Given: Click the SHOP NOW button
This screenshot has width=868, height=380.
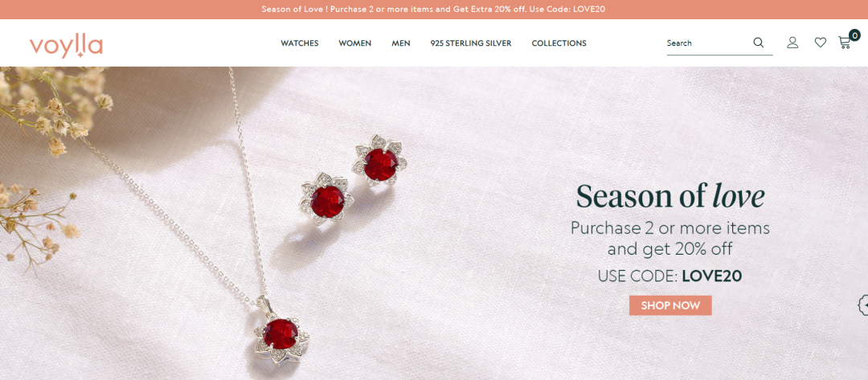Looking at the screenshot, I should 670,305.
